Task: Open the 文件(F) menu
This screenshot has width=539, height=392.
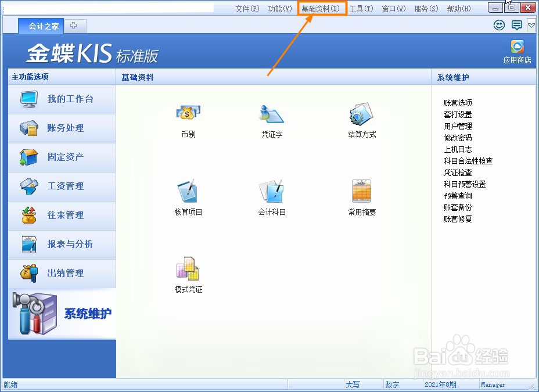Action: point(247,9)
